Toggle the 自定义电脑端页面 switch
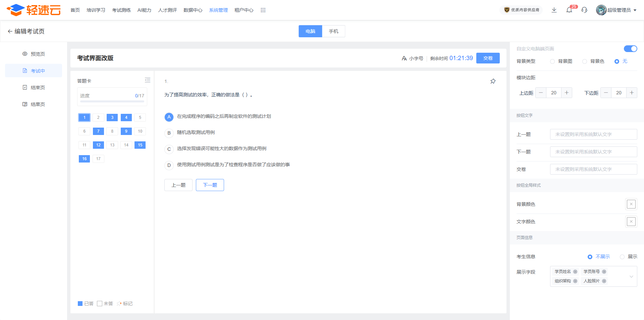 [630, 49]
